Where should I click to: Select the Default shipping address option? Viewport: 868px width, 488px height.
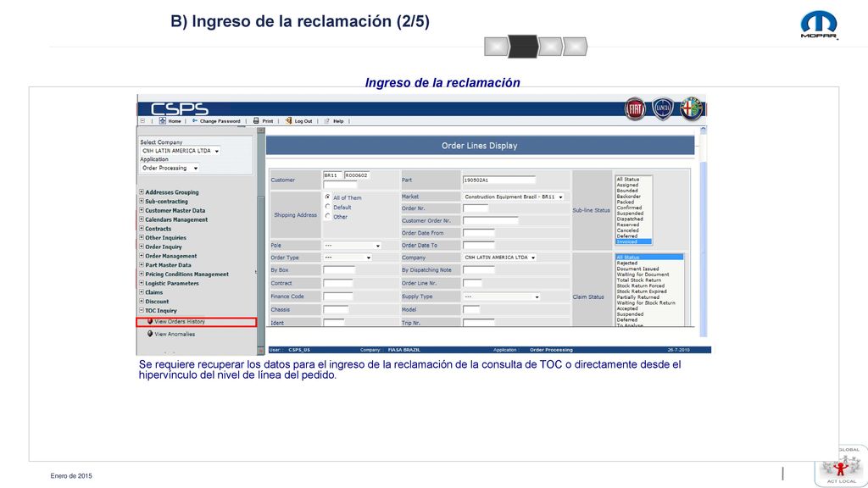328,207
